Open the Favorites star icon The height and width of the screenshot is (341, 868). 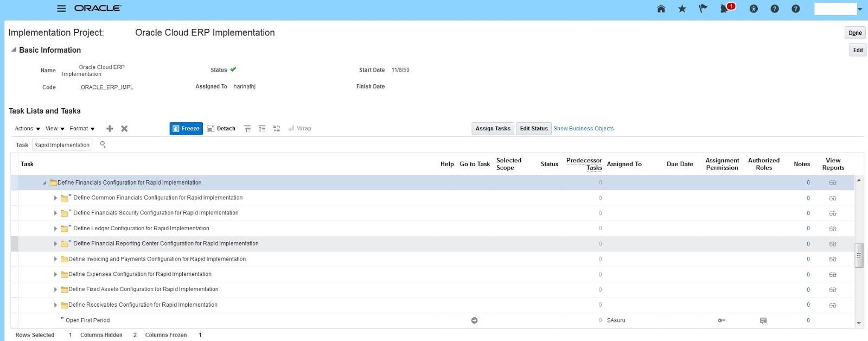coord(682,8)
